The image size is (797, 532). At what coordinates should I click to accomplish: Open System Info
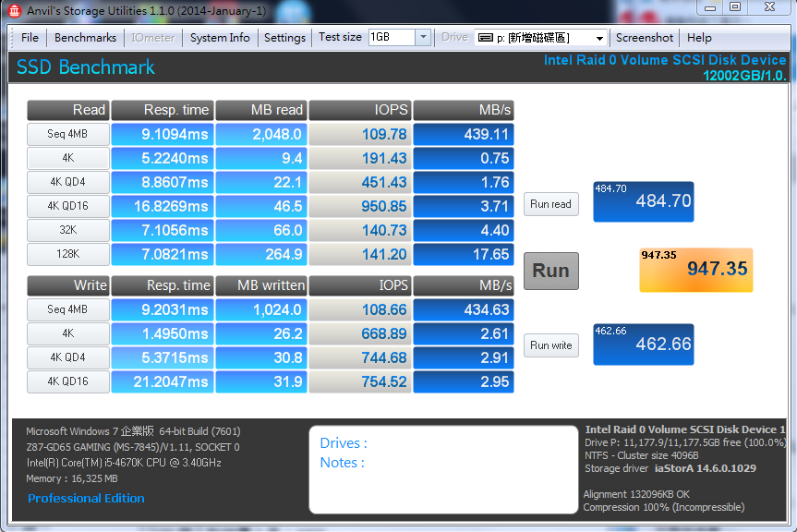[220, 38]
